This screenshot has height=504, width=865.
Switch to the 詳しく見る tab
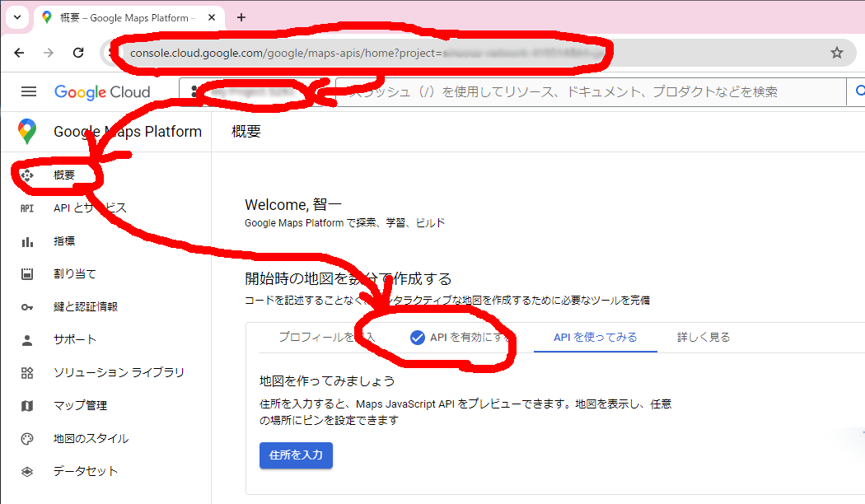[x=704, y=337]
